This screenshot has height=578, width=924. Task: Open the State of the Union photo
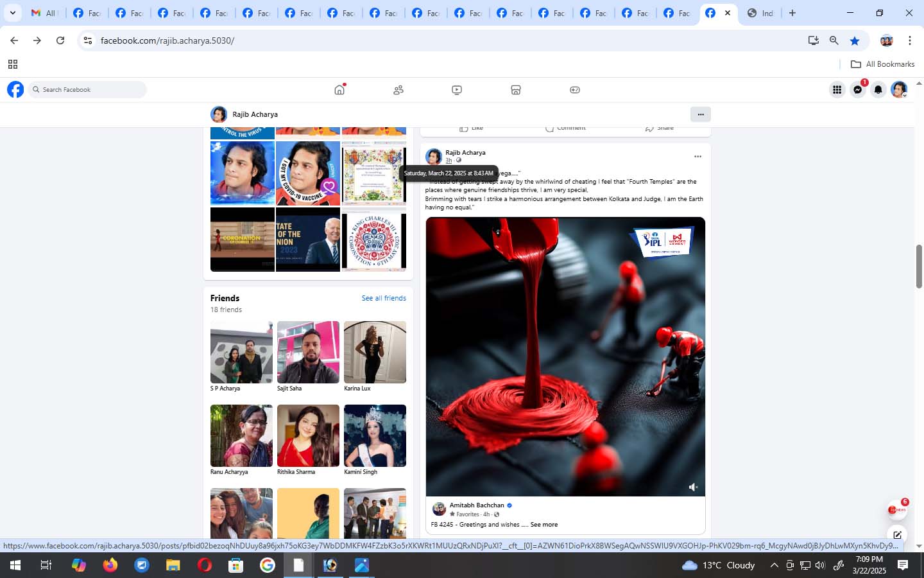click(308, 240)
